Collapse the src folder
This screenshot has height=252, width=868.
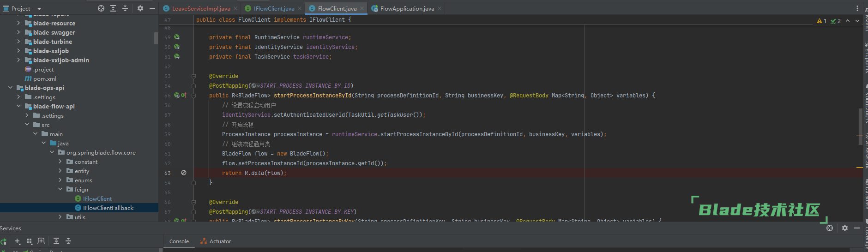27,125
